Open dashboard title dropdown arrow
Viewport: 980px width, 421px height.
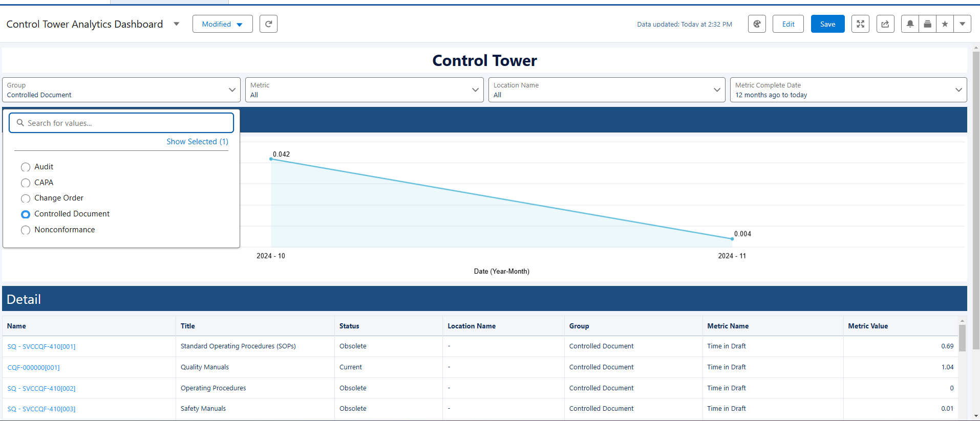[x=177, y=24]
